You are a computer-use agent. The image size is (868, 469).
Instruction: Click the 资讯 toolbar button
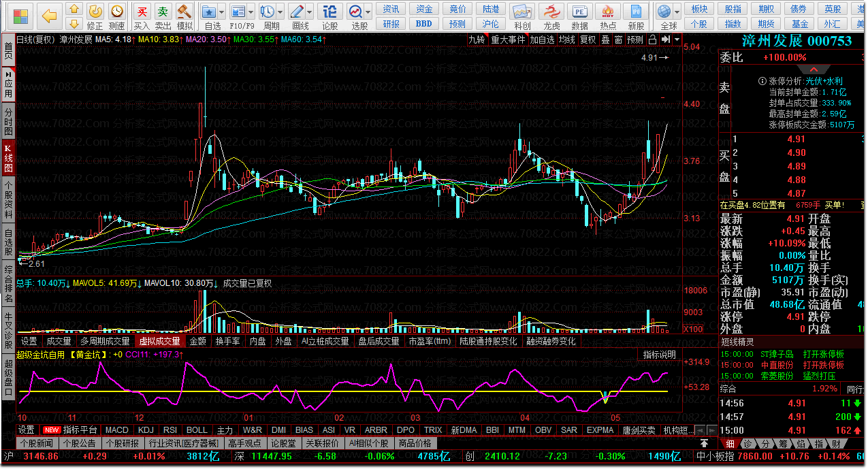(x=391, y=9)
